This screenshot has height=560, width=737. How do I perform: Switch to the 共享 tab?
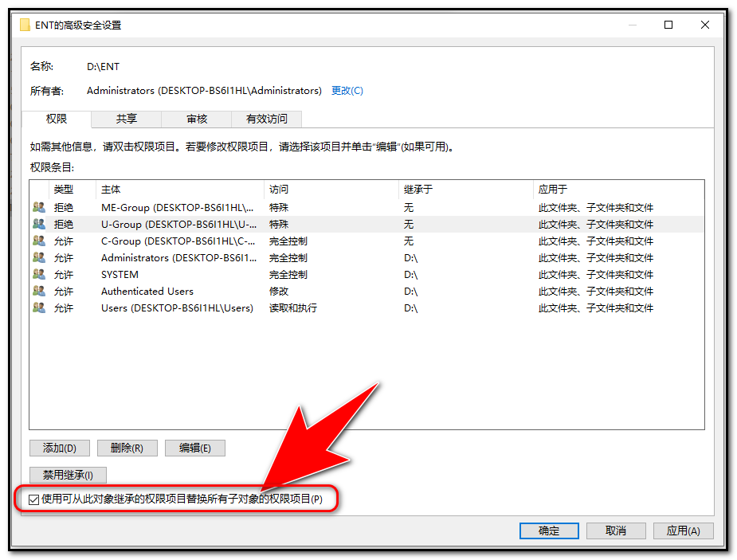click(126, 119)
